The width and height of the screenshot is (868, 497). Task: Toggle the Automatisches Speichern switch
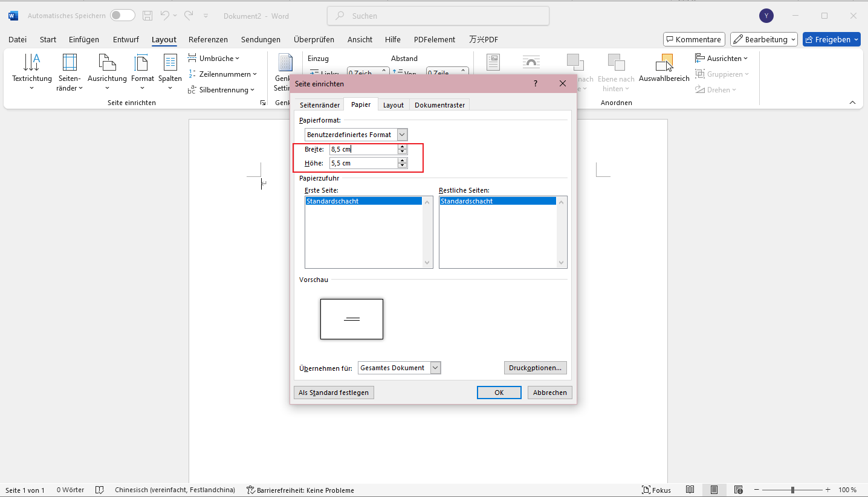point(123,16)
